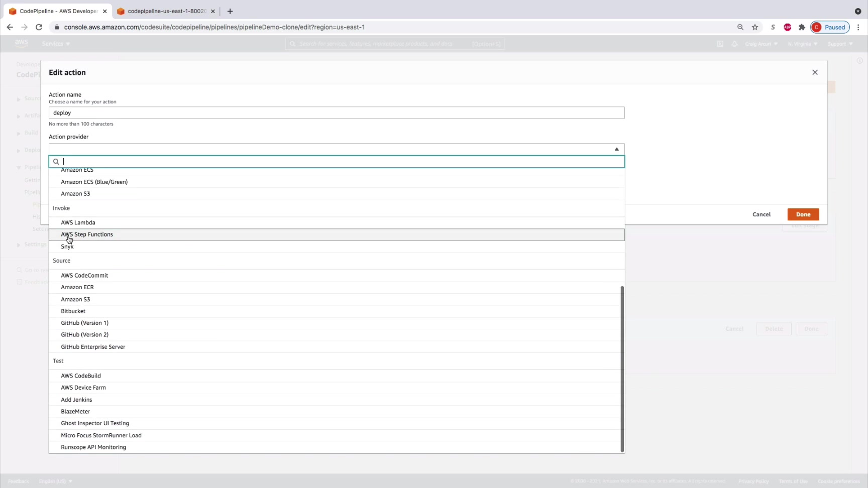This screenshot has height=488, width=868.
Task: Click the address bar URL
Action: pyautogui.click(x=214, y=27)
